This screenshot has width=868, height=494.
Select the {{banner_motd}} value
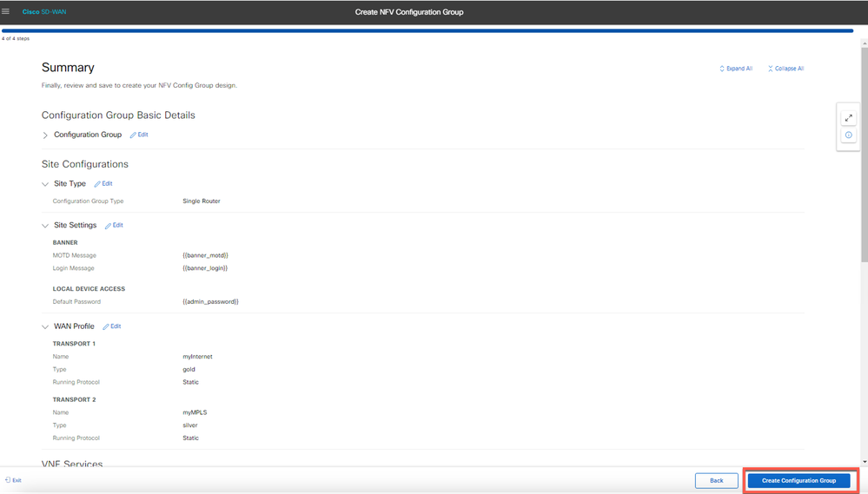(205, 255)
